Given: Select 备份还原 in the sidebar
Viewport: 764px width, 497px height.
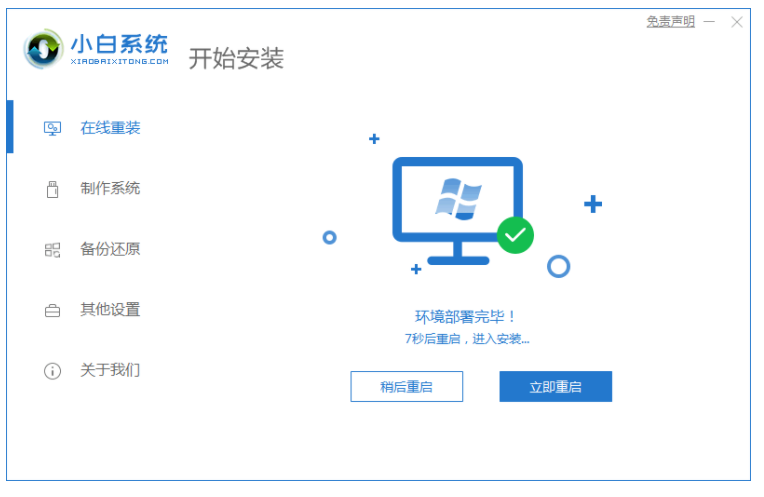Looking at the screenshot, I should pos(110,249).
